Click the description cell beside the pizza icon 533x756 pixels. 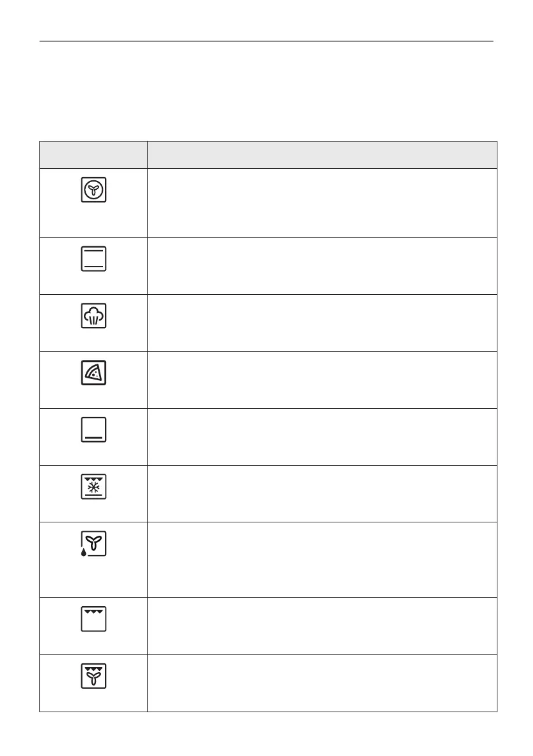click(321, 380)
